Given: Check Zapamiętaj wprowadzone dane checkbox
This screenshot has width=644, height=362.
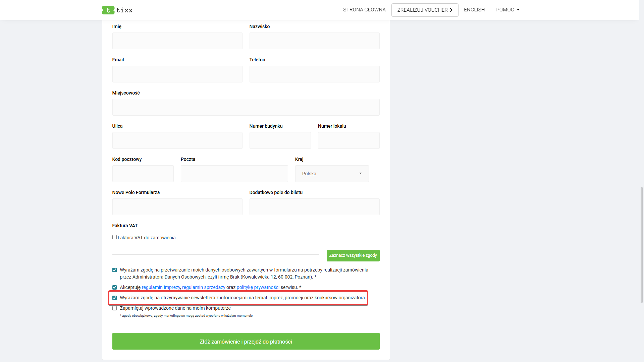Looking at the screenshot, I should 114,308.
